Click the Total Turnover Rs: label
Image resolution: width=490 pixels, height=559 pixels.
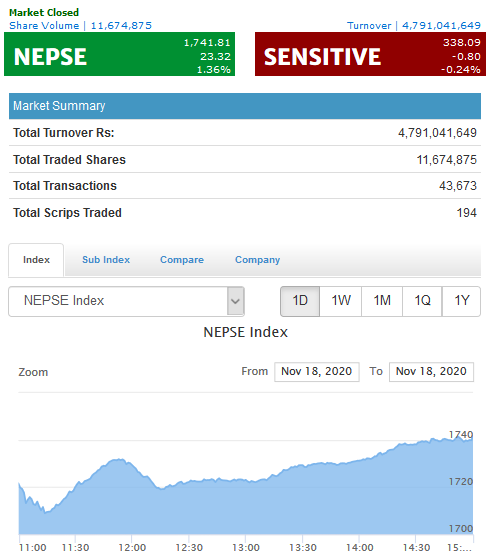(64, 133)
